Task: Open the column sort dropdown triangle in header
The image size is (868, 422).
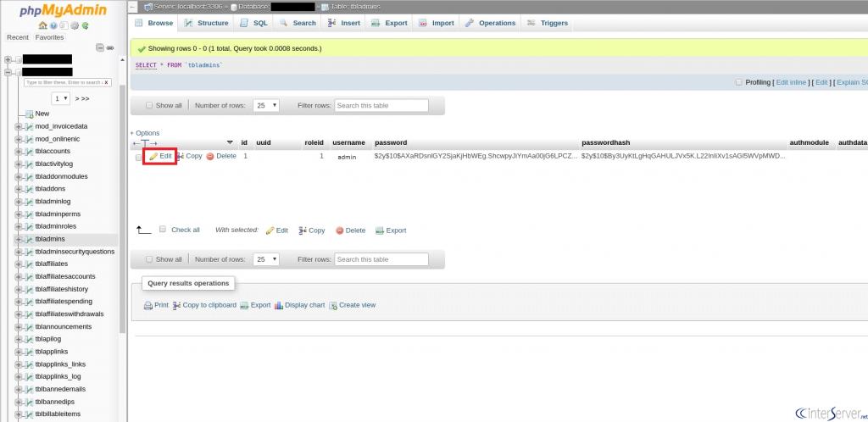Action: tap(231, 142)
